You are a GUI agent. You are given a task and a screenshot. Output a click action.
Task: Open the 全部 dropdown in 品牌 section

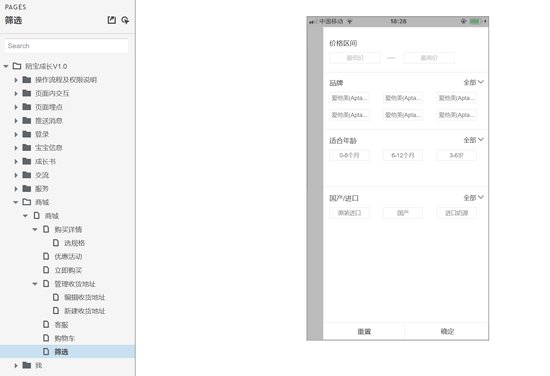474,82
